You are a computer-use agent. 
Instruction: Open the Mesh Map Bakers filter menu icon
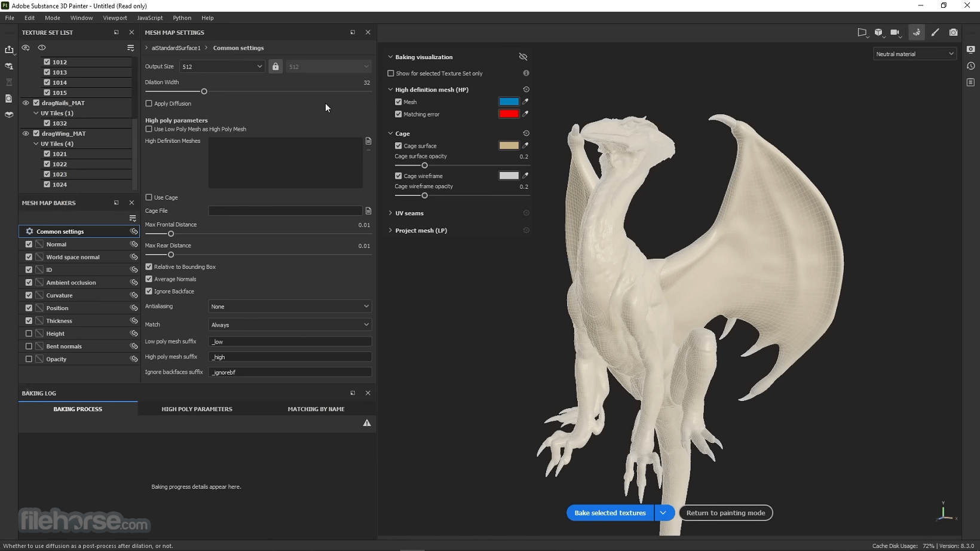click(x=133, y=218)
